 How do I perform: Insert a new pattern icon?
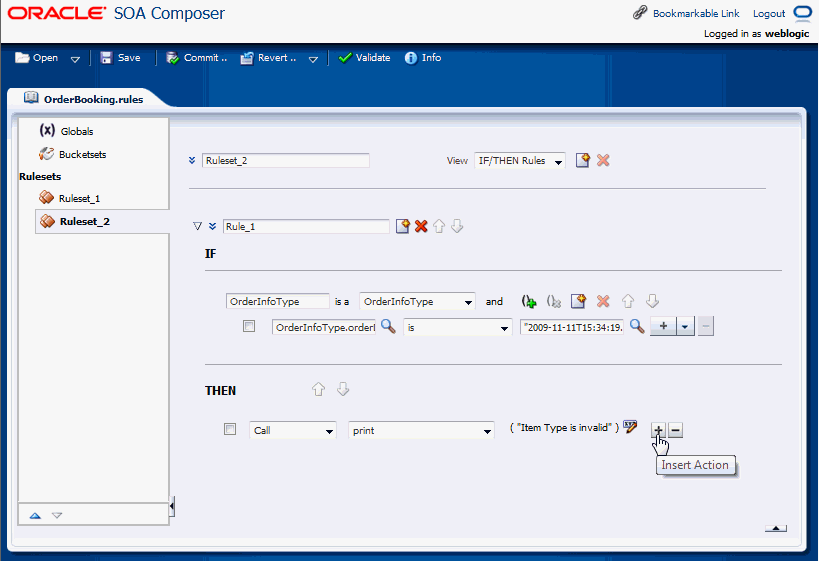click(578, 301)
